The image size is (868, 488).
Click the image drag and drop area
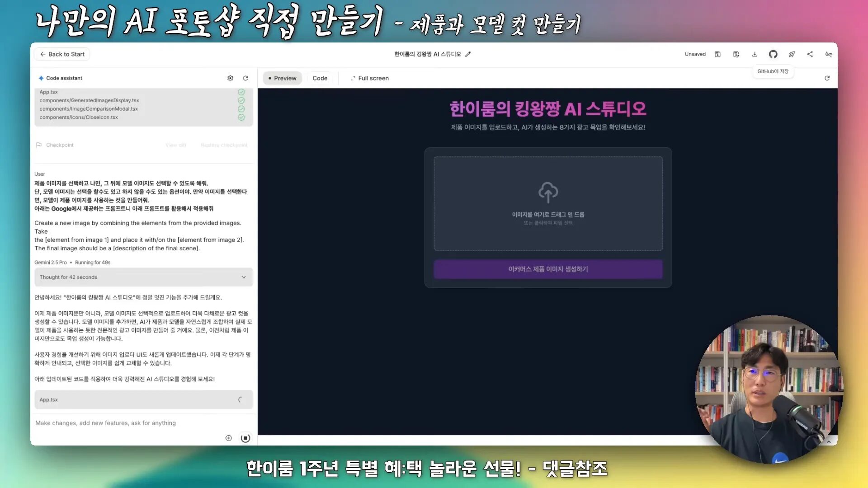coord(548,203)
